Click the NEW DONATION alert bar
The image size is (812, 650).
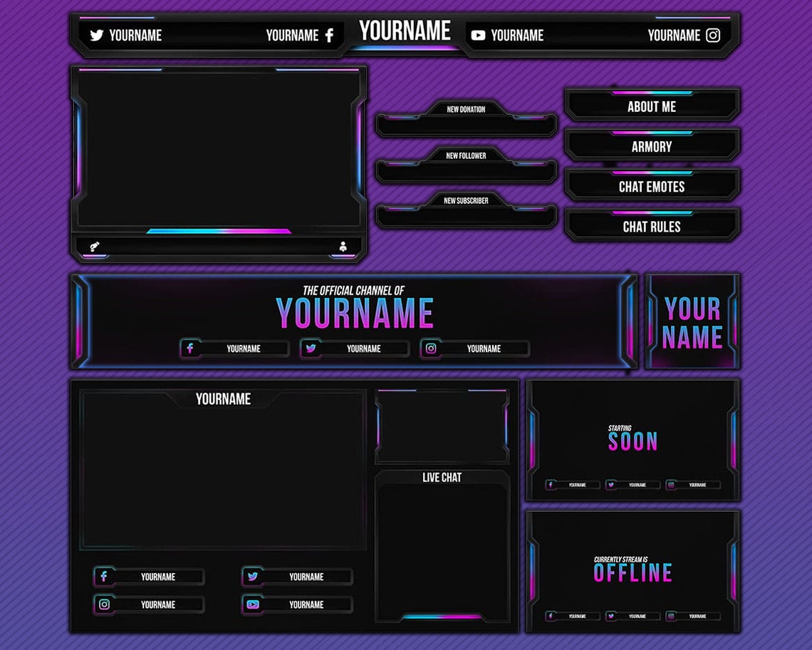point(465,123)
